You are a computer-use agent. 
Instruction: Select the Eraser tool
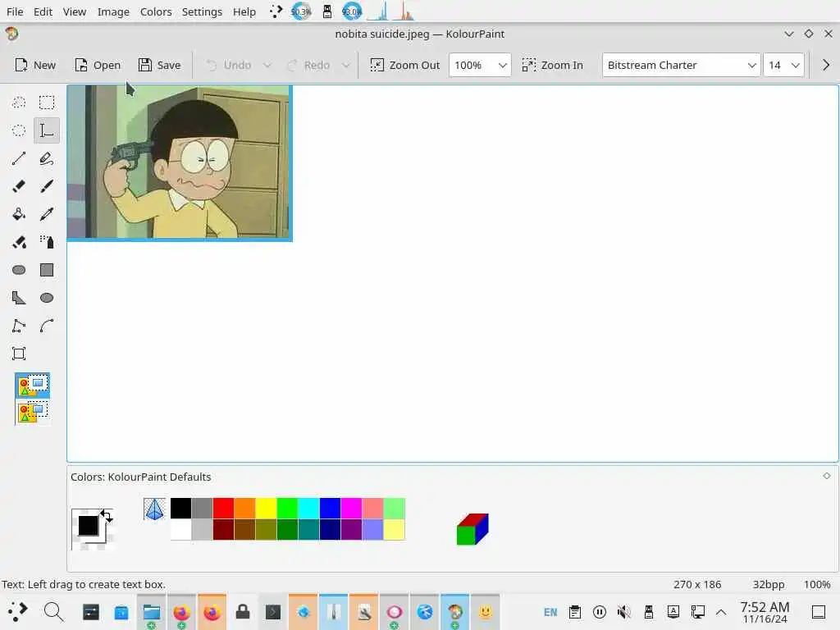[19, 186]
